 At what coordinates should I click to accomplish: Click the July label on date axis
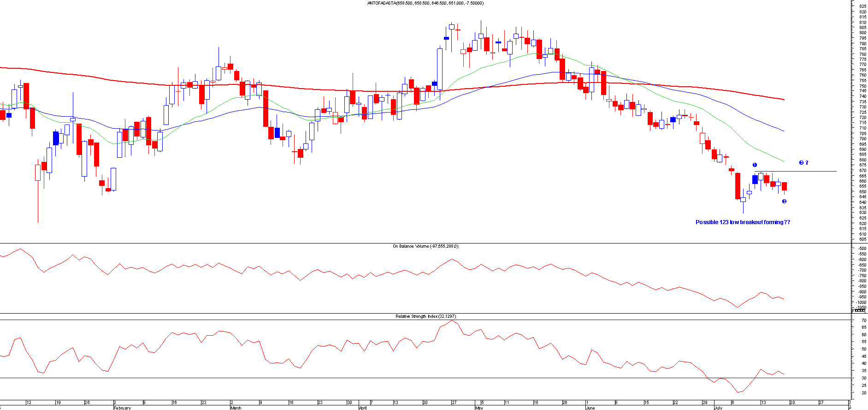tap(718, 408)
